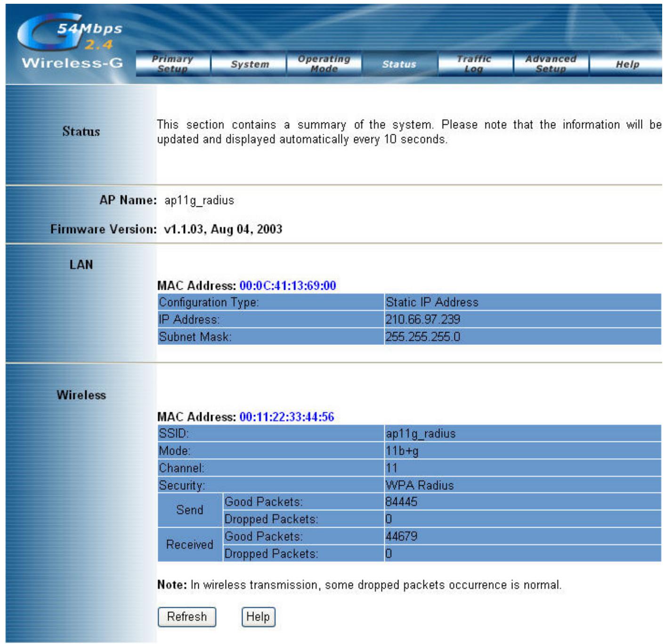Switch to the System tab
The image size is (665, 644).
(x=249, y=64)
